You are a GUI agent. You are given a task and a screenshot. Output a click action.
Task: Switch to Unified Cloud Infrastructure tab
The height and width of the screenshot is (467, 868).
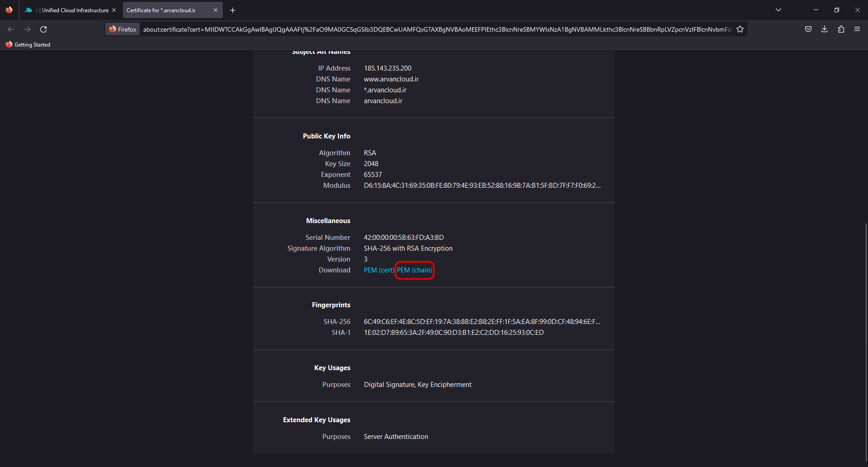[72, 10]
